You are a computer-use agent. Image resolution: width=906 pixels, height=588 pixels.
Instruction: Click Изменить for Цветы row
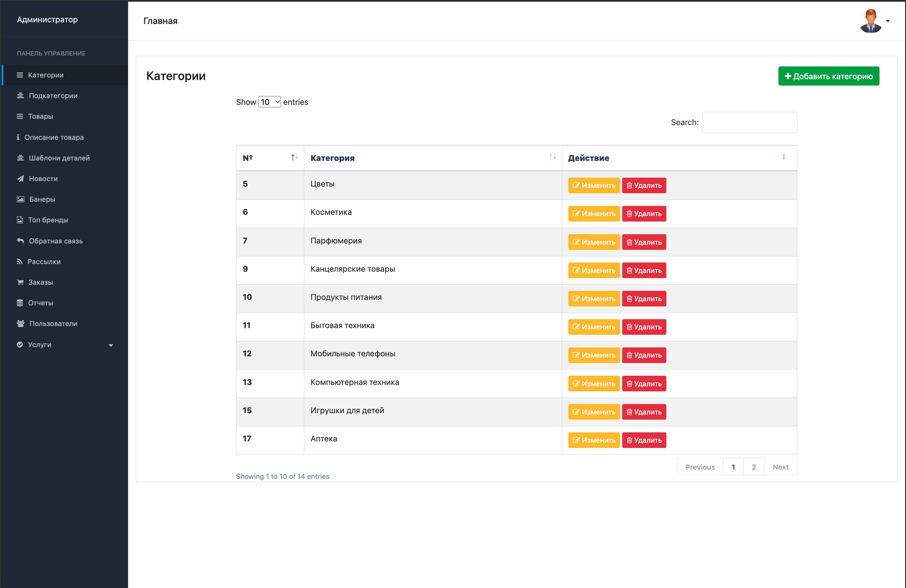point(594,185)
